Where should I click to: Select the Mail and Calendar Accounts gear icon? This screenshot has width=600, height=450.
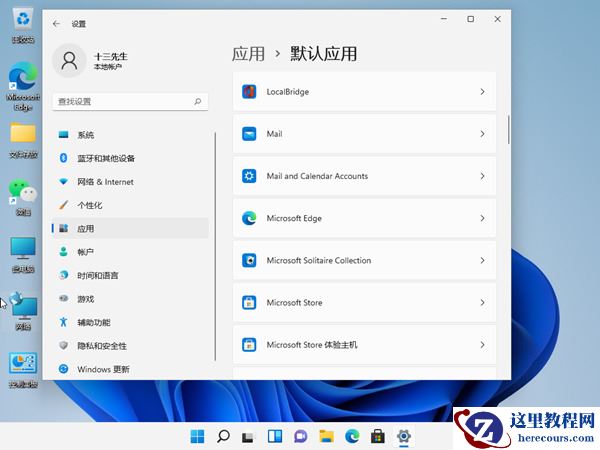[x=249, y=176]
